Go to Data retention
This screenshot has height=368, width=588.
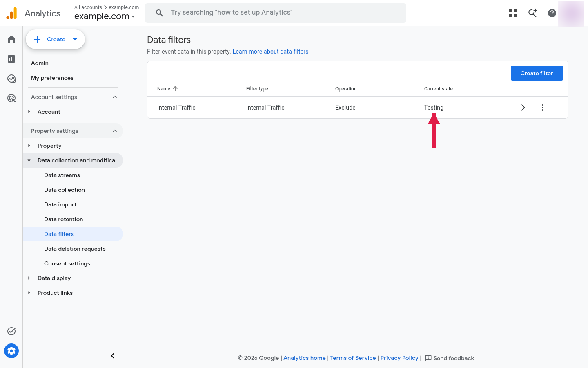(x=64, y=219)
